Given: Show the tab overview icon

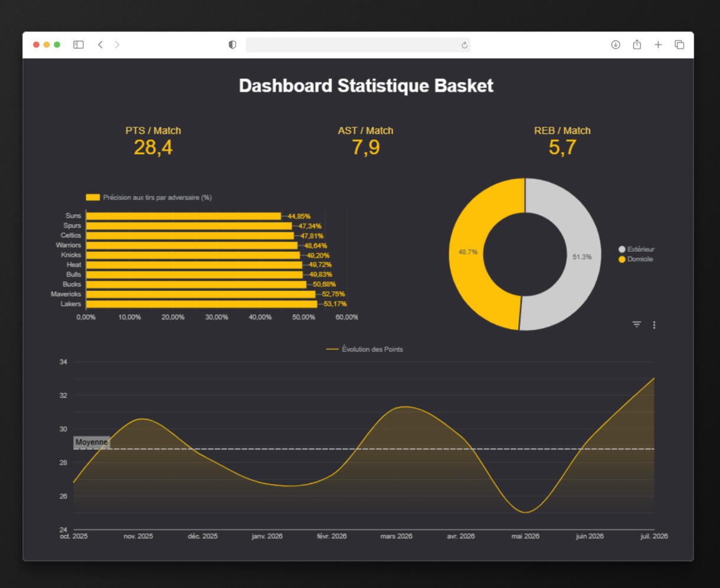Looking at the screenshot, I should 679,45.
